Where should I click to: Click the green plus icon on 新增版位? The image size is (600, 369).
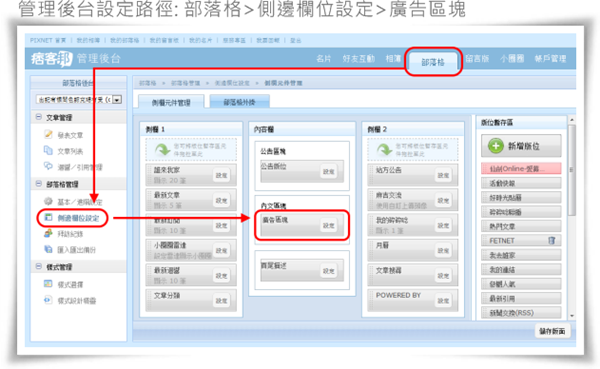[x=496, y=146]
